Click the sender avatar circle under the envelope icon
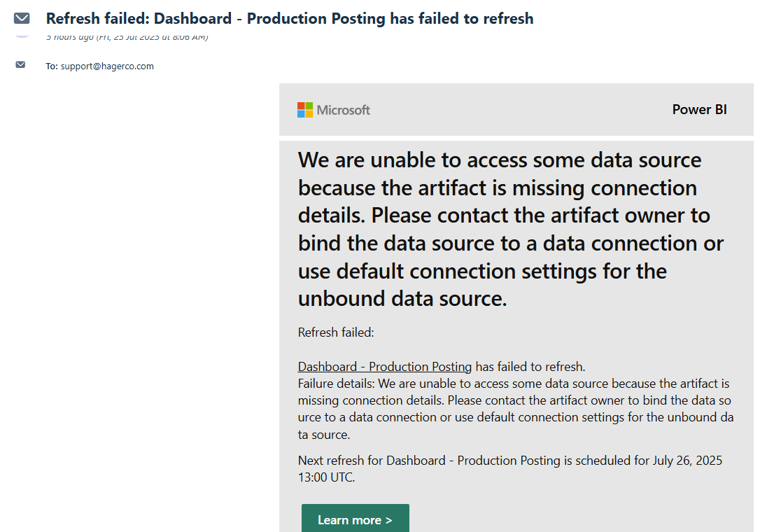 (x=22, y=36)
